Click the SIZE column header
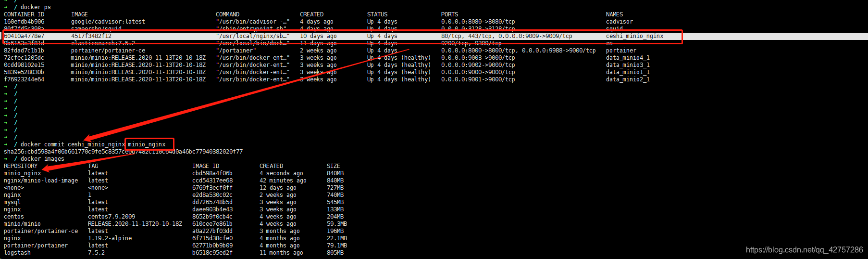The height and width of the screenshot is (259, 868). pyautogui.click(x=334, y=166)
